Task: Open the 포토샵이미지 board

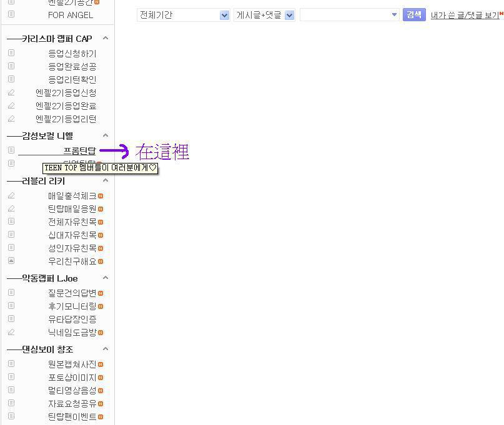Action: pos(72,378)
